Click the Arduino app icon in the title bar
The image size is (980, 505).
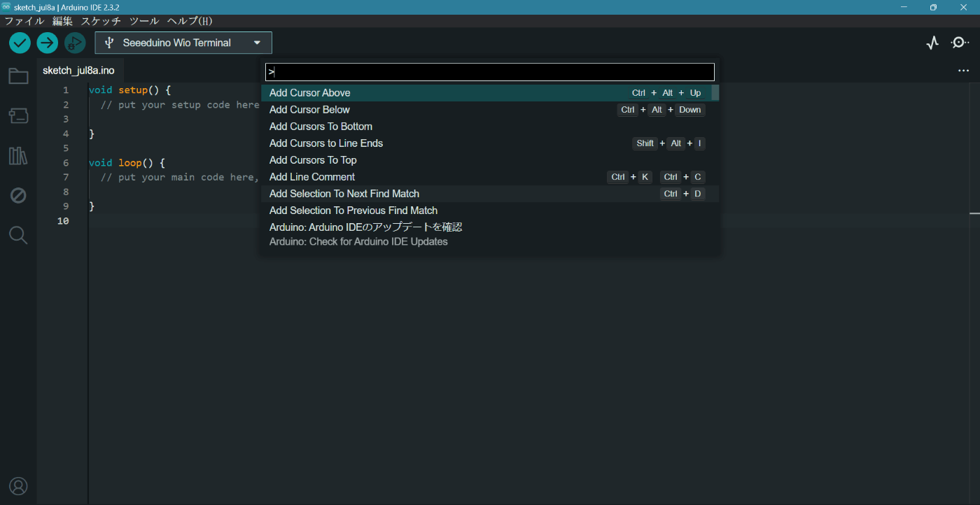[x=6, y=6]
